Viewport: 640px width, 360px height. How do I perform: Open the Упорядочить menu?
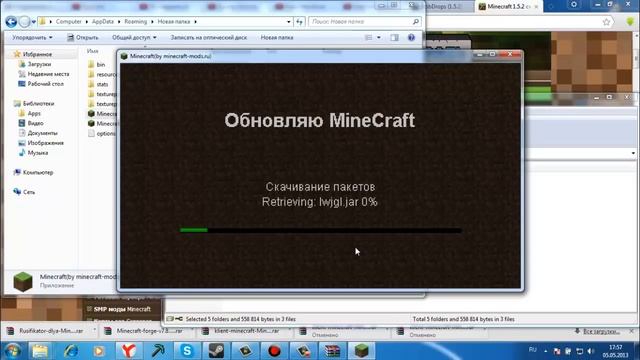pos(32,38)
